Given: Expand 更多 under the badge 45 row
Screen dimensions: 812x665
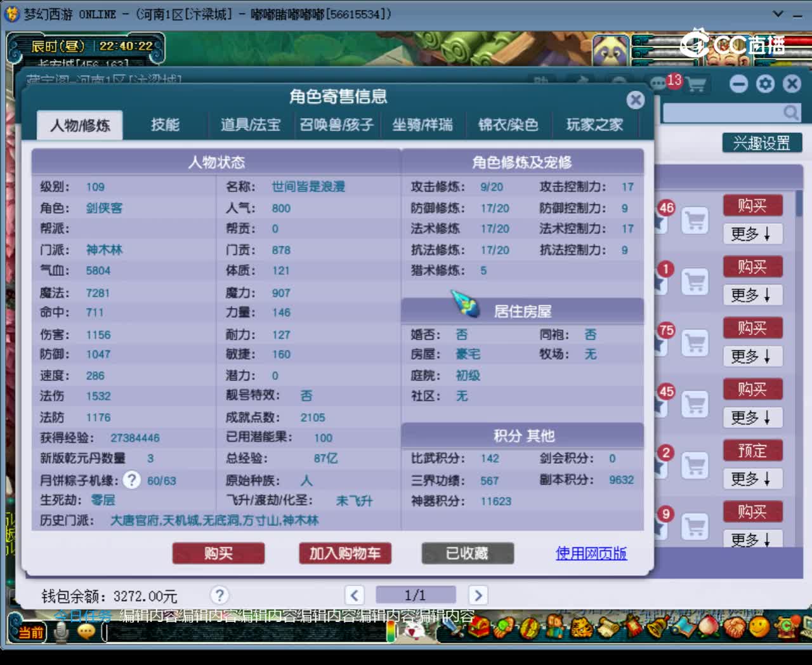Looking at the screenshot, I should coord(752,418).
